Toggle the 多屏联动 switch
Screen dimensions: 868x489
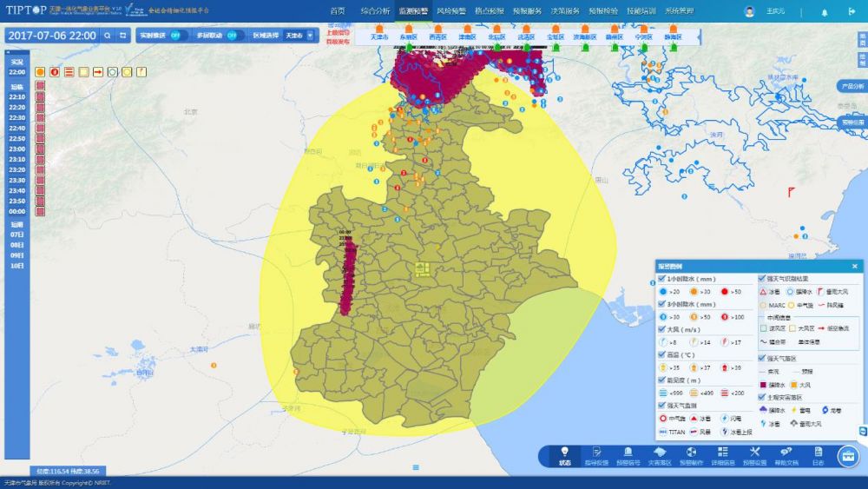(231, 36)
